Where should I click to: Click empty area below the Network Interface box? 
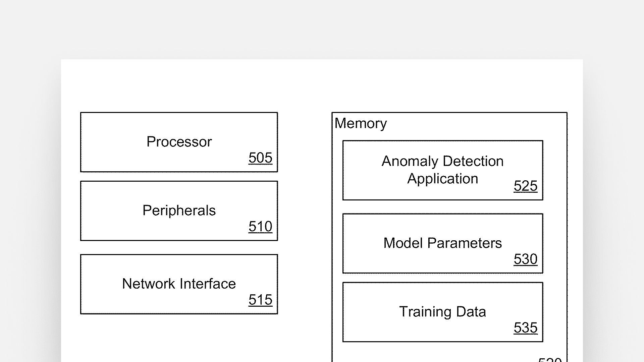(x=179, y=339)
